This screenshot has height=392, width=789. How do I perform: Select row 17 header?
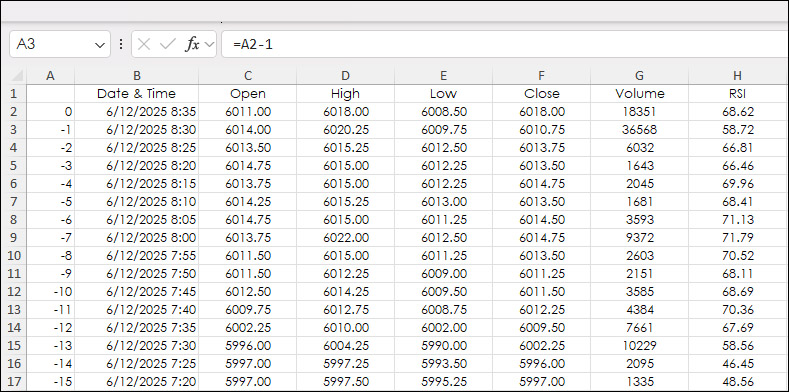coord(14,381)
